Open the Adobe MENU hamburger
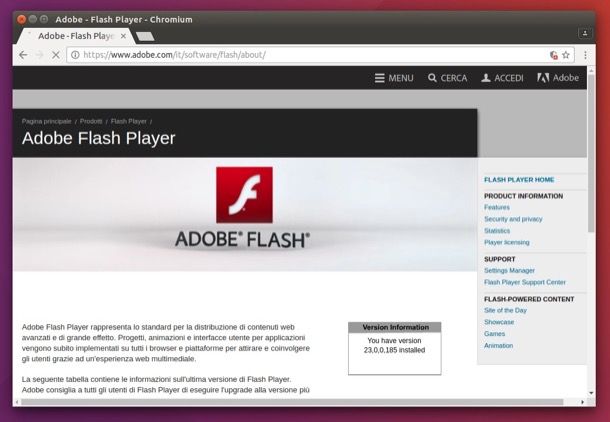The width and height of the screenshot is (610, 422). (x=394, y=78)
